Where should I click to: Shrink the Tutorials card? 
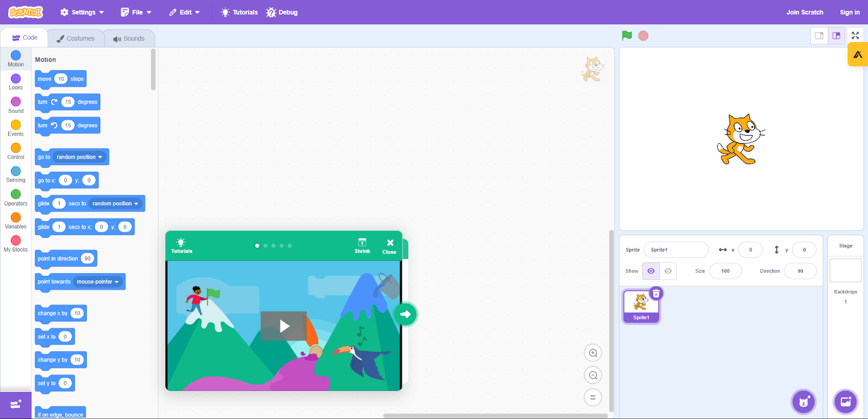coord(362,246)
